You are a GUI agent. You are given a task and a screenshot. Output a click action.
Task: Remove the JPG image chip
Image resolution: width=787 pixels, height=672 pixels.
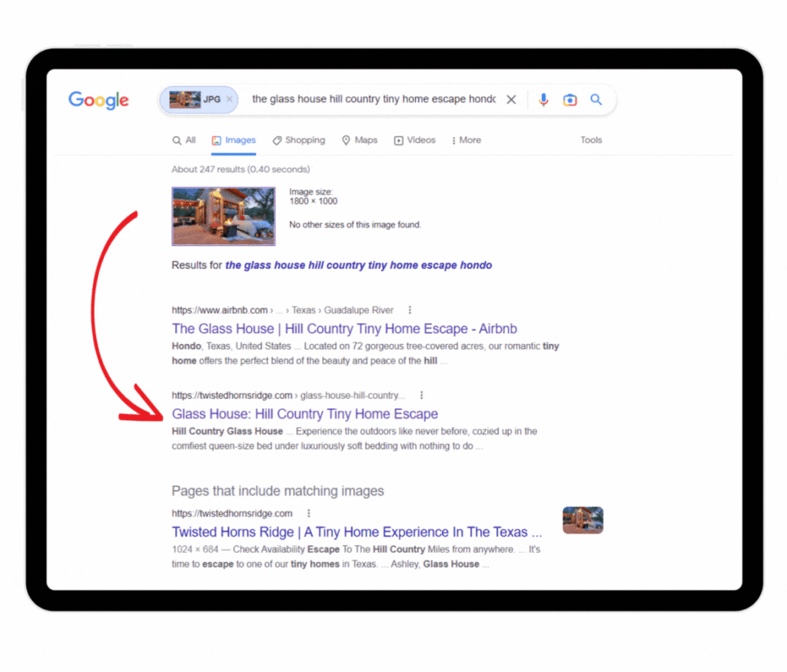tap(229, 100)
